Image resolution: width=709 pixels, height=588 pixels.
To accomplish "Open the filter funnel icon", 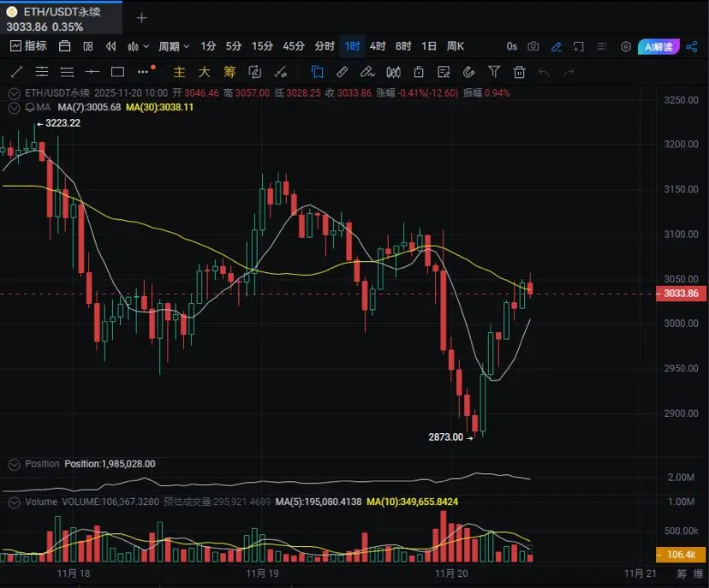I will point(494,71).
